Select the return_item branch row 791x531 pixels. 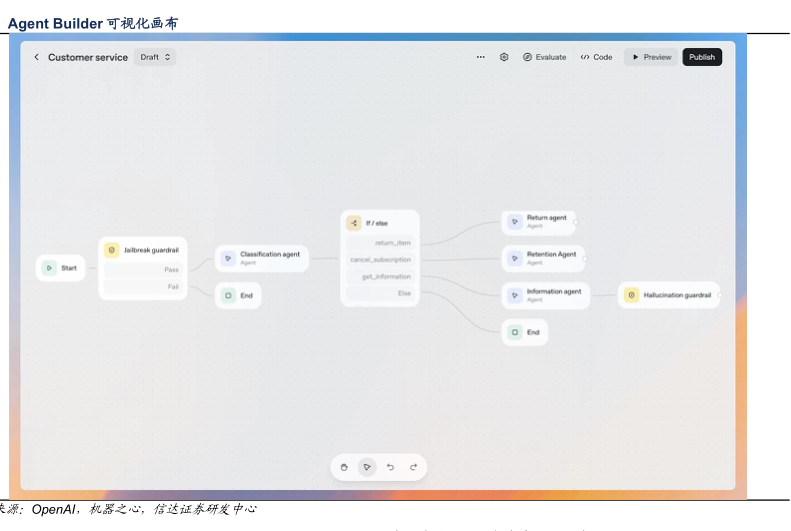380,243
